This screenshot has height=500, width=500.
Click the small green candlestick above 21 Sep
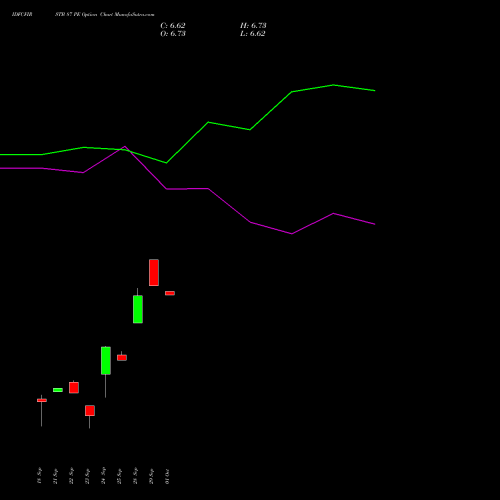point(58,390)
